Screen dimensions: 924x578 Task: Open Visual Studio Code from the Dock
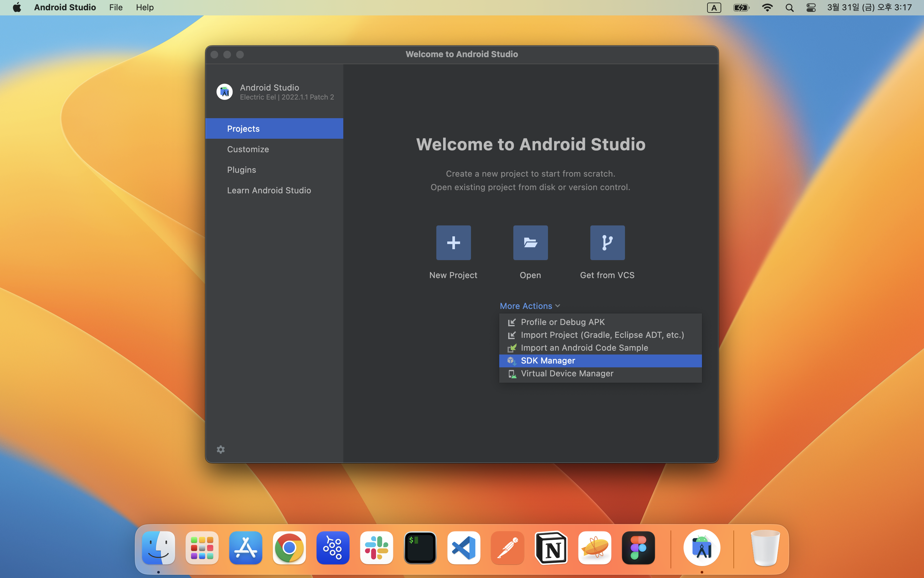(464, 548)
